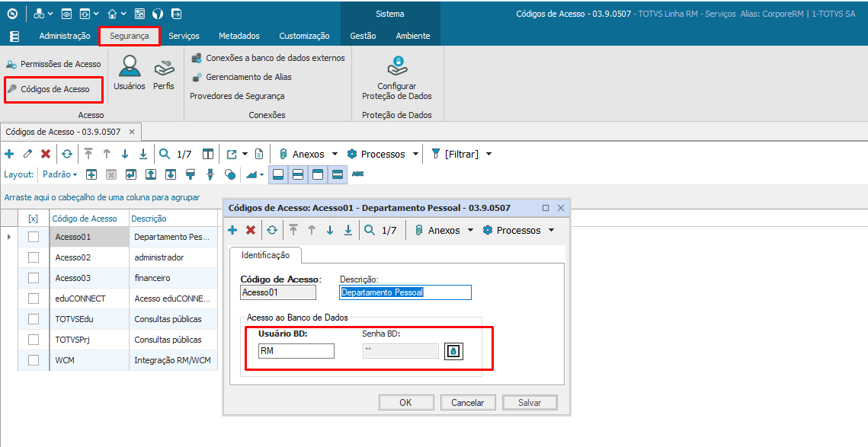The width and height of the screenshot is (868, 447).
Task: Refresh the list in main toolbar
Action: pyautogui.click(x=67, y=154)
